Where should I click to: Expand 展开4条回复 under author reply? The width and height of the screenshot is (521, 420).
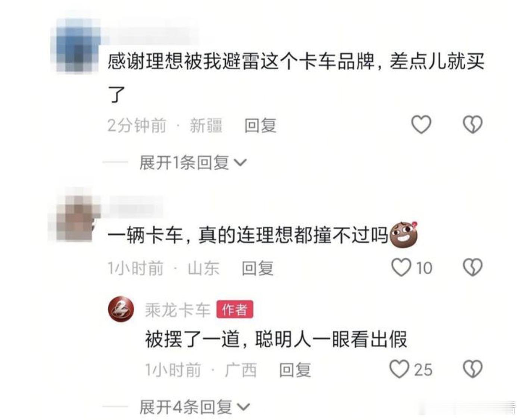click(194, 407)
